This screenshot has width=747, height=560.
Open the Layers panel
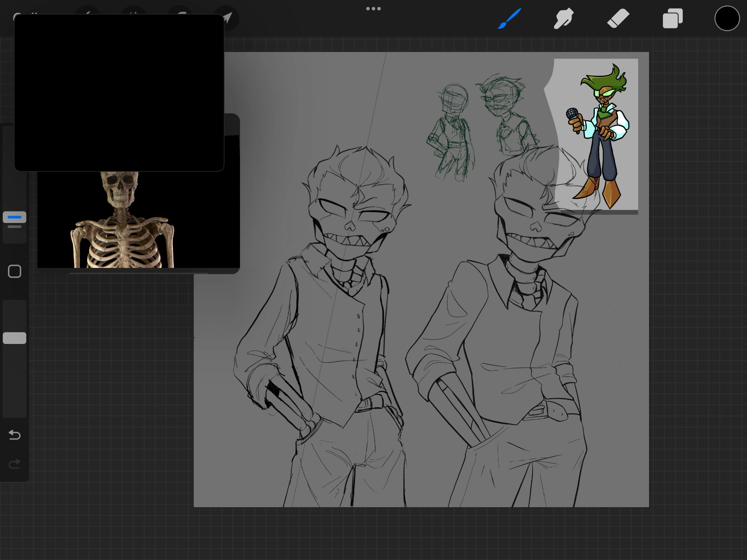point(672,19)
